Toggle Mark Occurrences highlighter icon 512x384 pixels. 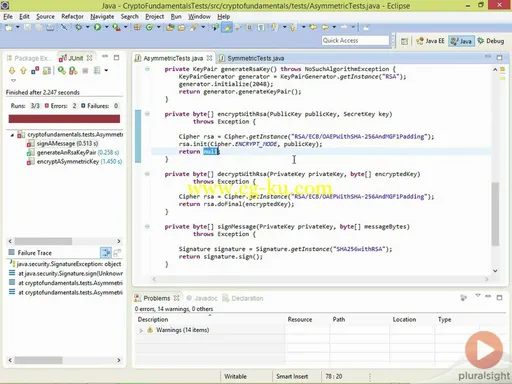[227, 27]
